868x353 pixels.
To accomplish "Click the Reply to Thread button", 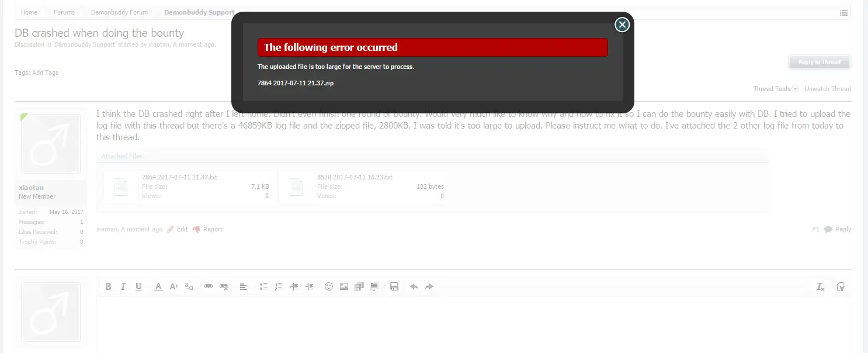I will [x=819, y=62].
